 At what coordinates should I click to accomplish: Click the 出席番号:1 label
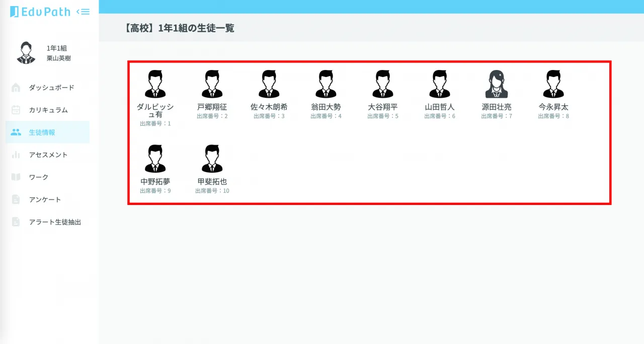coord(155,123)
